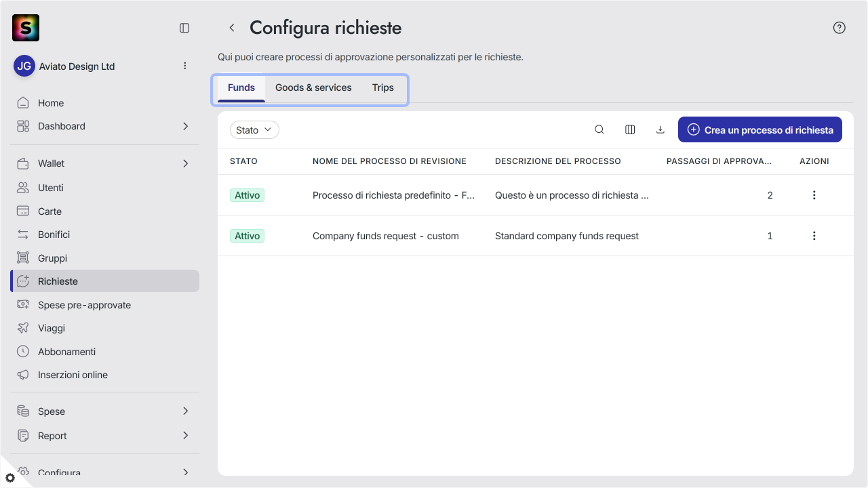Click the Utenti people icon
Screen dimensions: 868x488
tap(23, 188)
